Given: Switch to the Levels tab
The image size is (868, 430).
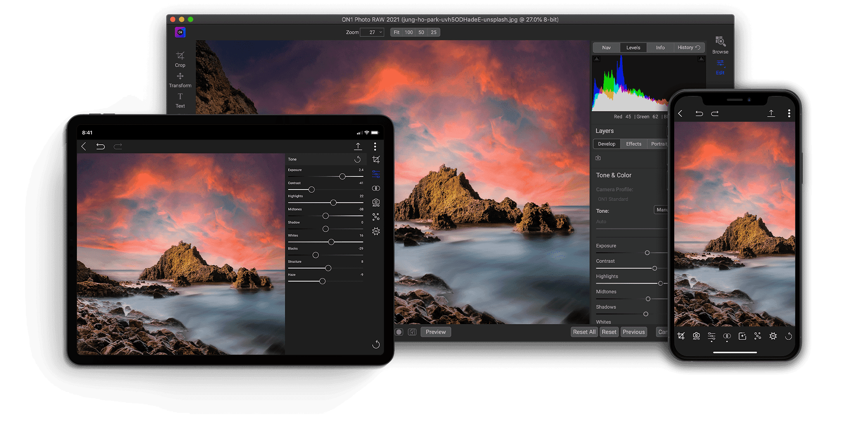Looking at the screenshot, I should pos(633,48).
